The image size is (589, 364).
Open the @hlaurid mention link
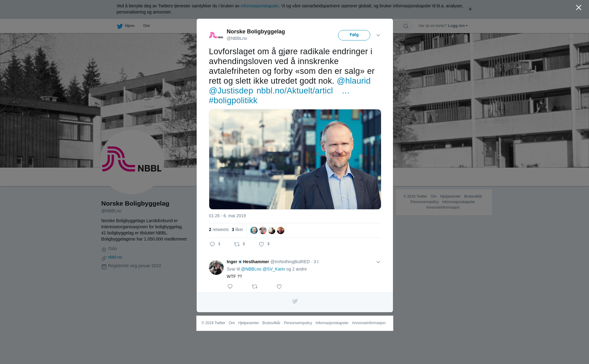point(354,81)
